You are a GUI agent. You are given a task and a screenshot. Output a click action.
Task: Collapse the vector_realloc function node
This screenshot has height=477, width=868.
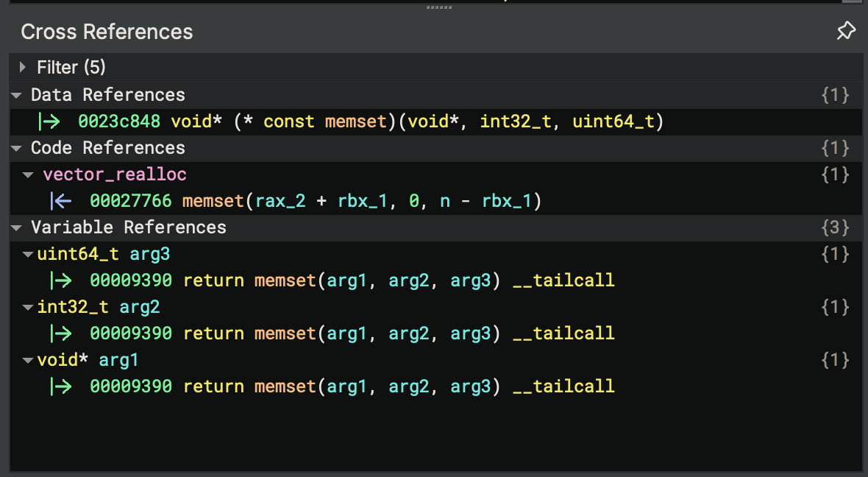pos(28,175)
